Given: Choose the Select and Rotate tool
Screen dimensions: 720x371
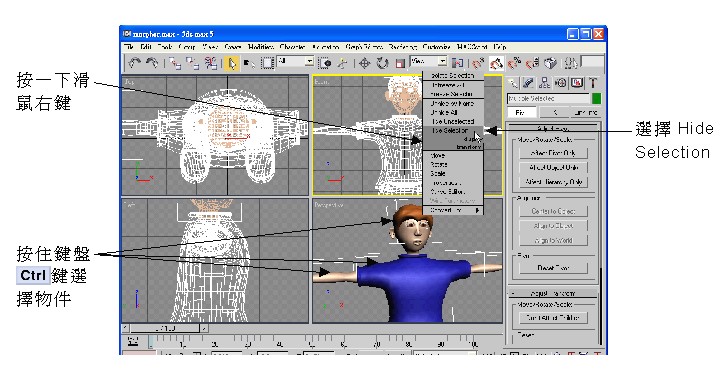Looking at the screenshot, I should (x=382, y=63).
